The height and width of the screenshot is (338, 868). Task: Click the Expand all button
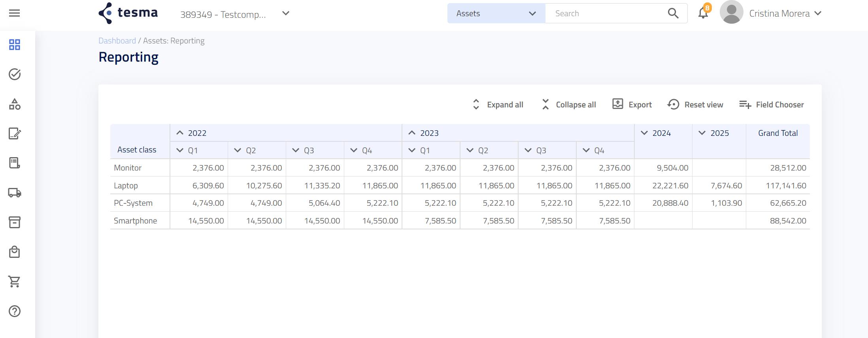(498, 105)
